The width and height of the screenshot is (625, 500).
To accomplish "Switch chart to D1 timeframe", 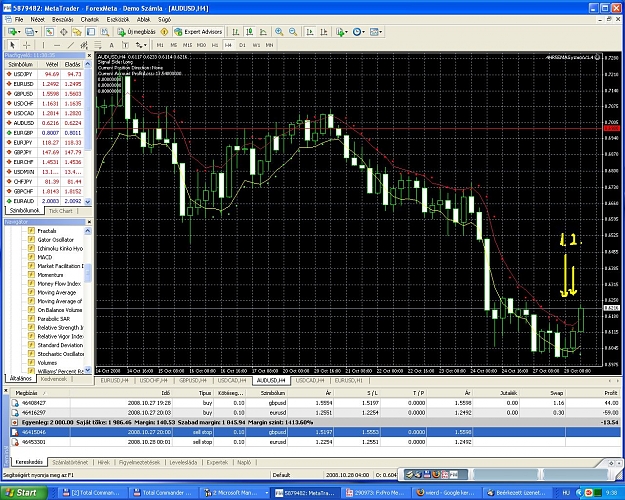I will 242,45.
